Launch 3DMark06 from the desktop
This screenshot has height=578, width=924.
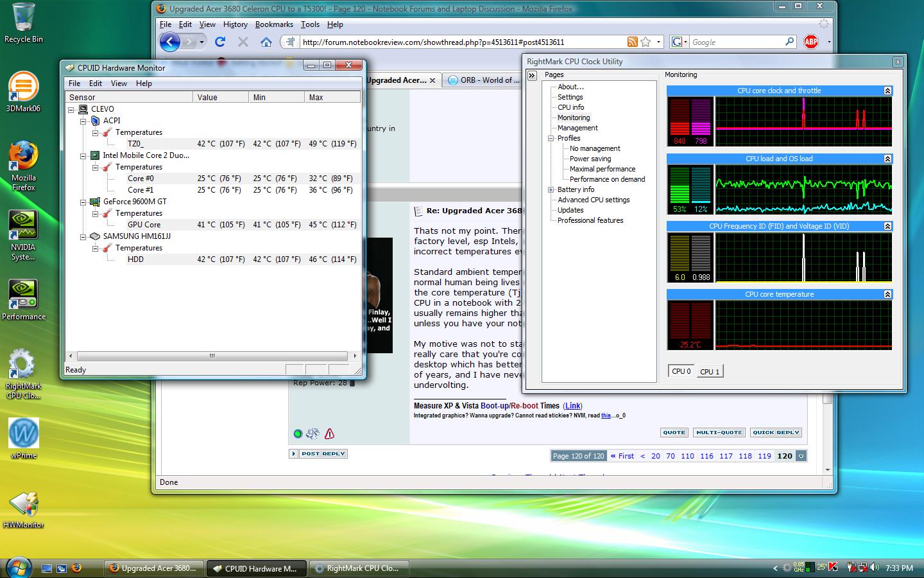[23, 92]
